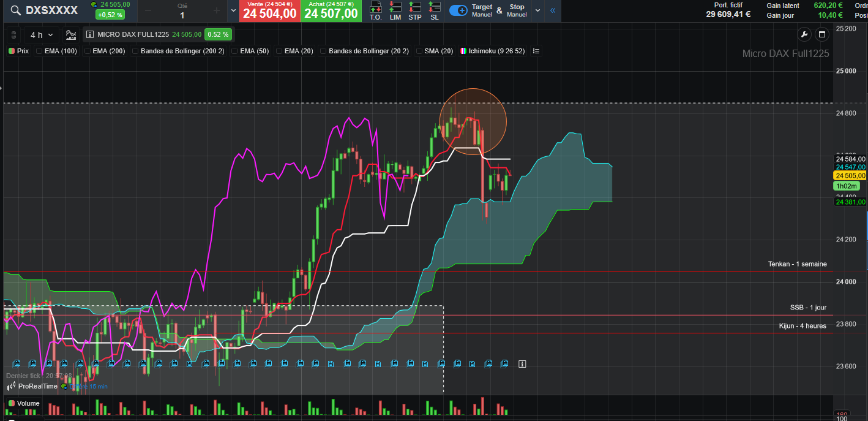This screenshot has width=868, height=421.
Task: Click the Vente 24 504,00 sell button
Action: click(270, 10)
